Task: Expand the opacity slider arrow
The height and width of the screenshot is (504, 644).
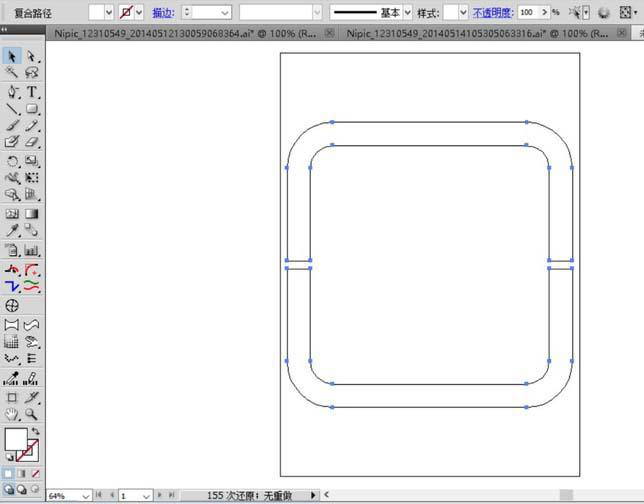Action: pos(545,13)
